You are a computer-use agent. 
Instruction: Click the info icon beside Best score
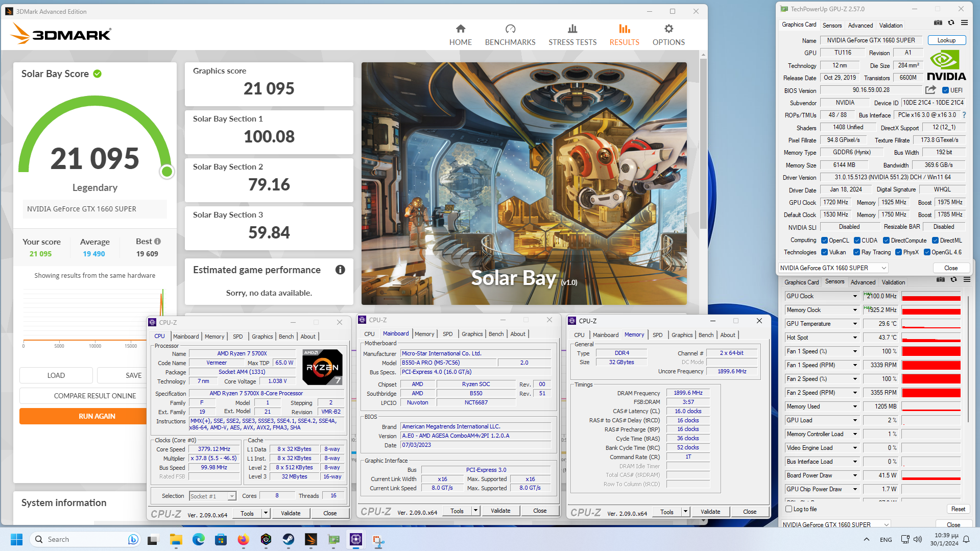[x=157, y=242]
